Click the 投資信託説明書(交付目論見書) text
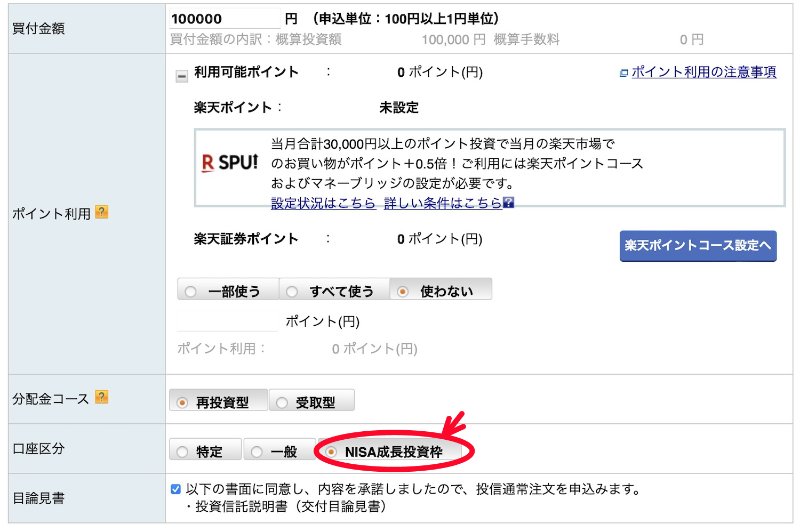Screen dimensions: 800x532 click(291, 506)
